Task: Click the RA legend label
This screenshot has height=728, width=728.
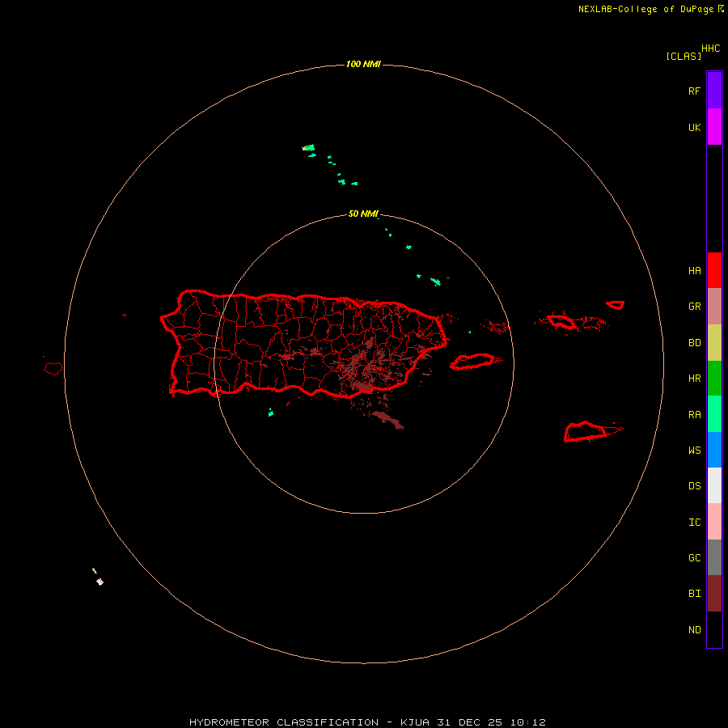Action: (694, 415)
